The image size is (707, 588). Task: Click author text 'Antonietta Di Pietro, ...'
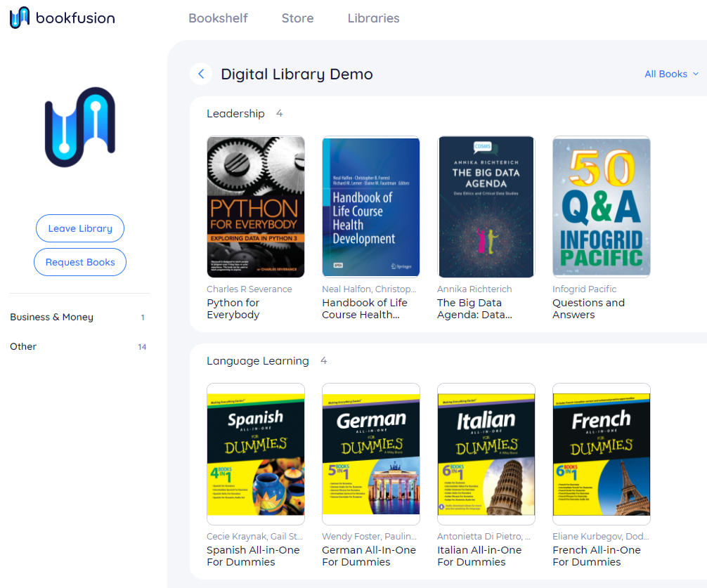pos(484,536)
